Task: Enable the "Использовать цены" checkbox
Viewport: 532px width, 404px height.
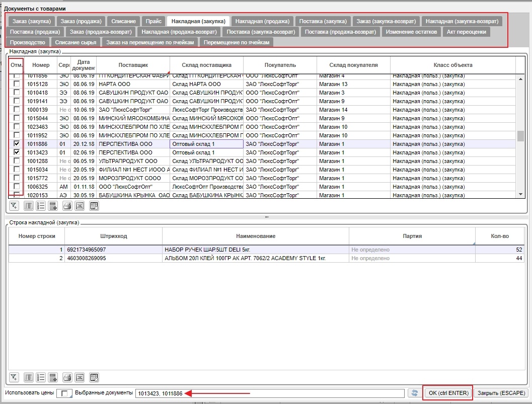Action: click(63, 394)
